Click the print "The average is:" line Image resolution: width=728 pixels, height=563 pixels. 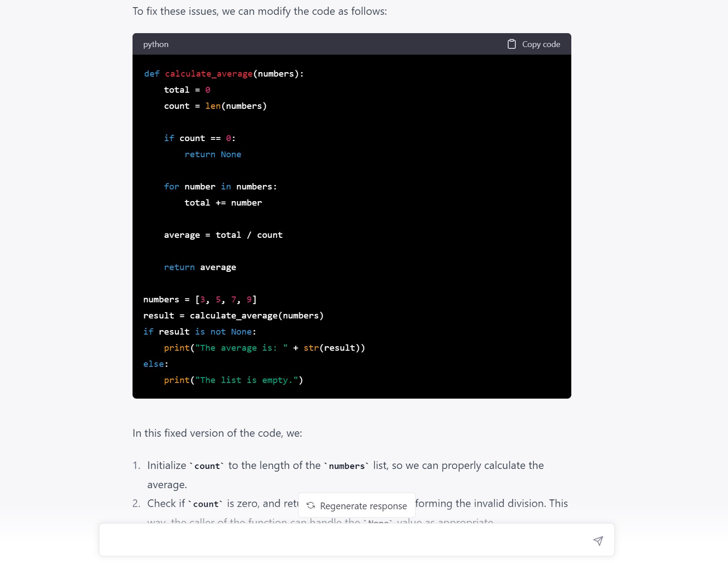[264, 348]
